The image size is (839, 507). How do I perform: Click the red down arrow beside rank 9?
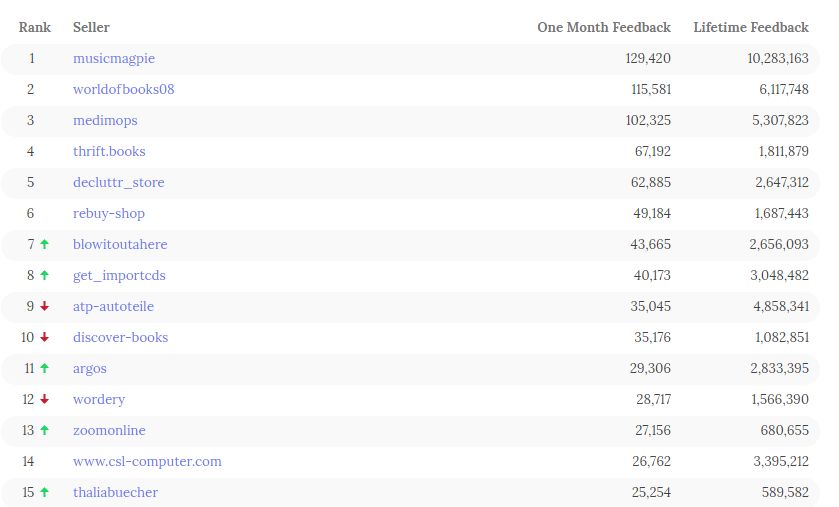44,306
